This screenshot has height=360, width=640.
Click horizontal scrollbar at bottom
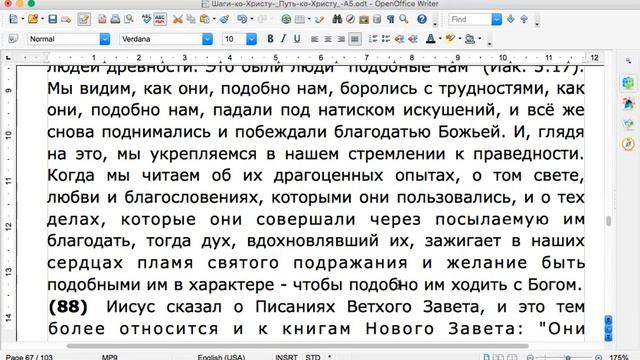(298, 346)
